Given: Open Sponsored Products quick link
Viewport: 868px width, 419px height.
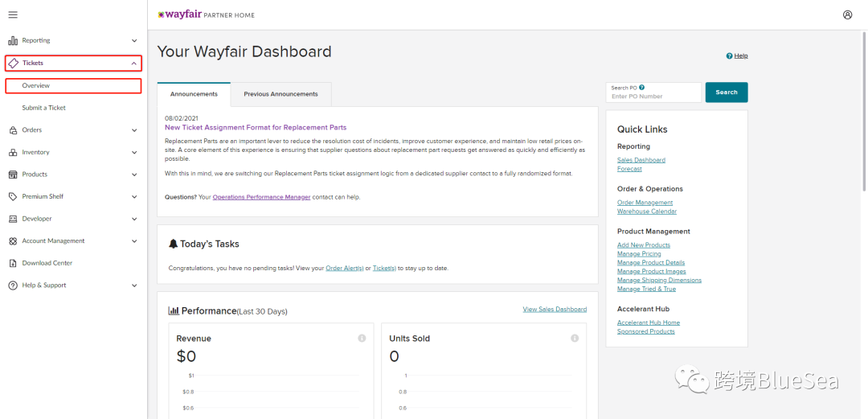Looking at the screenshot, I should click(x=646, y=331).
